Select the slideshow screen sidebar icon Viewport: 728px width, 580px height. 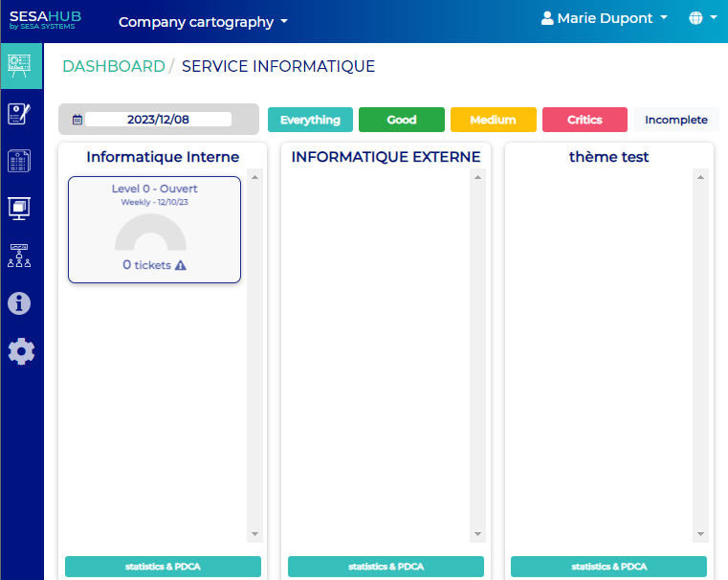click(19, 207)
